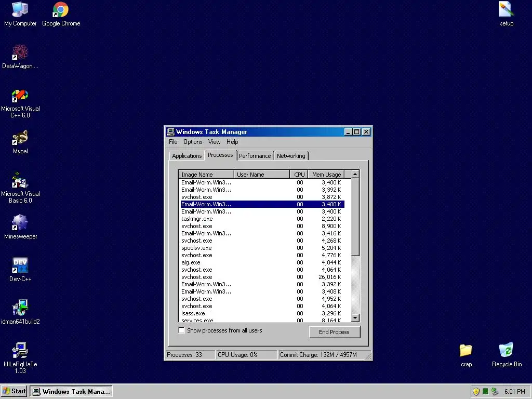Select the spoolsv.exe process row
This screenshot has width=532, height=399.
[x=262, y=248]
